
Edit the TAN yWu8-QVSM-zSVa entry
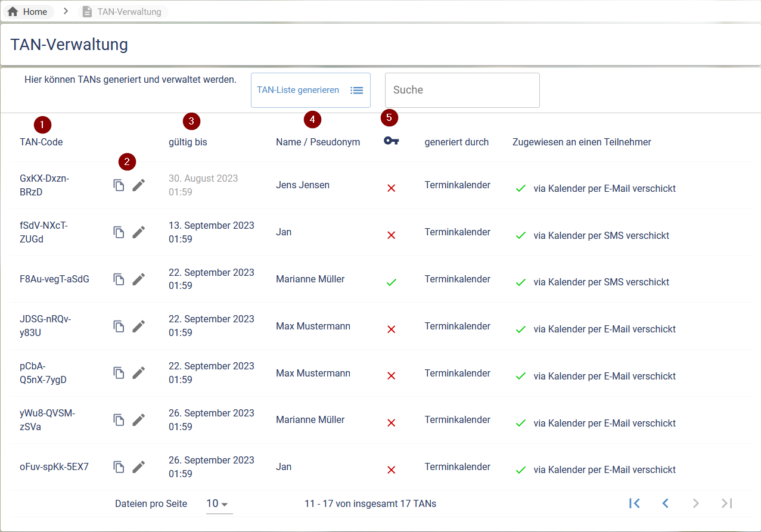click(138, 420)
